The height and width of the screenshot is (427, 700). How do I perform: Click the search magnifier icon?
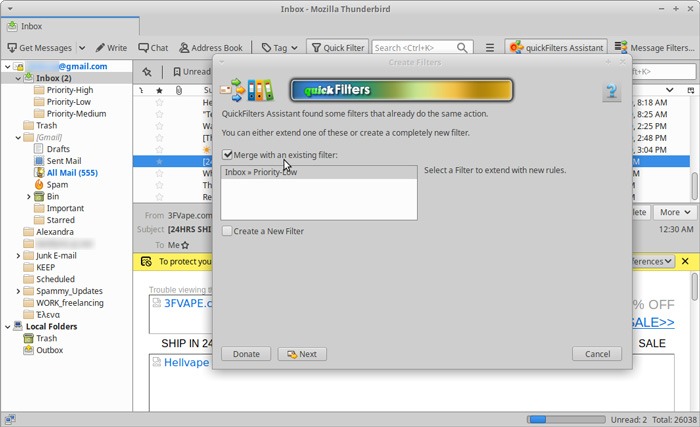[462, 48]
